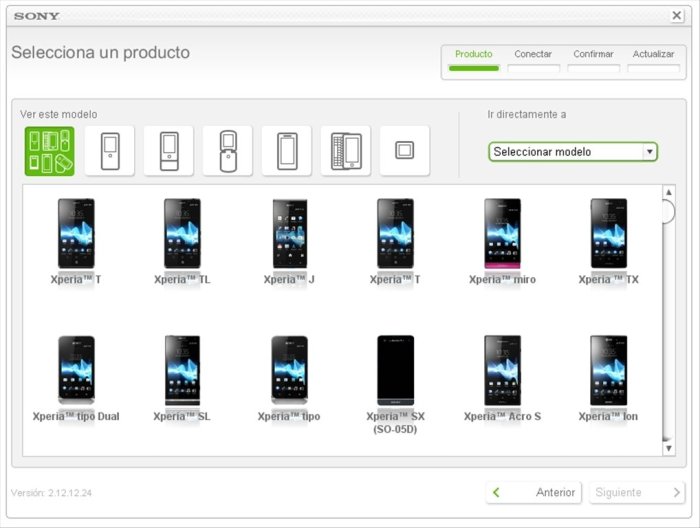Pick the Xperia Acro S phone

tap(502, 370)
